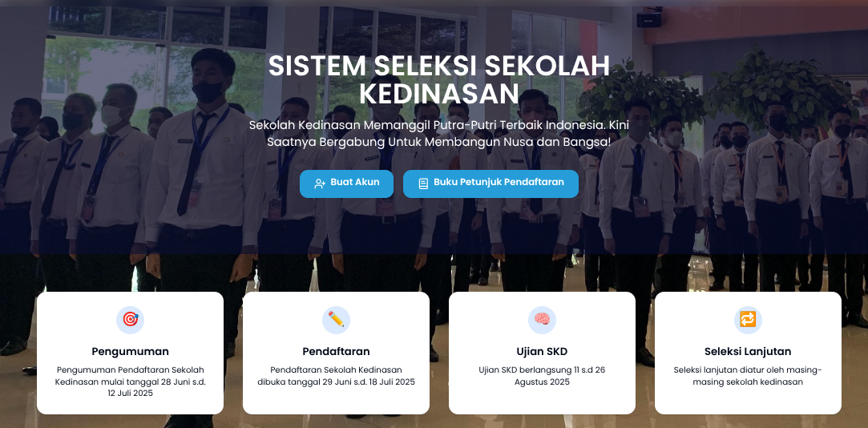Click the announcement dates text 28 Juni–12 Juli
868x428 pixels.
(130, 382)
